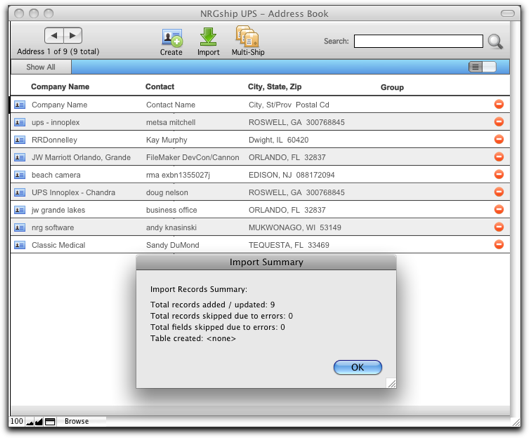
Task: Click the Show All button
Action: tap(41, 67)
